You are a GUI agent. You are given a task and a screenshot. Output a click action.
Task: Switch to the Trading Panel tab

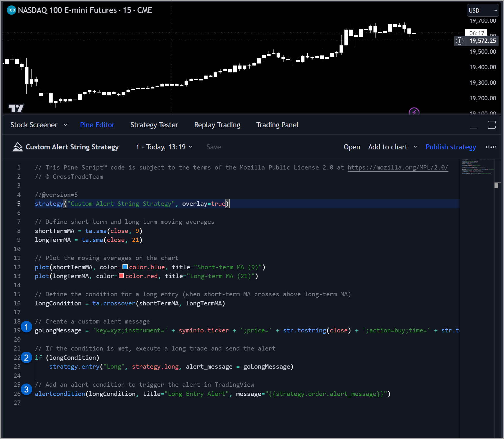277,125
